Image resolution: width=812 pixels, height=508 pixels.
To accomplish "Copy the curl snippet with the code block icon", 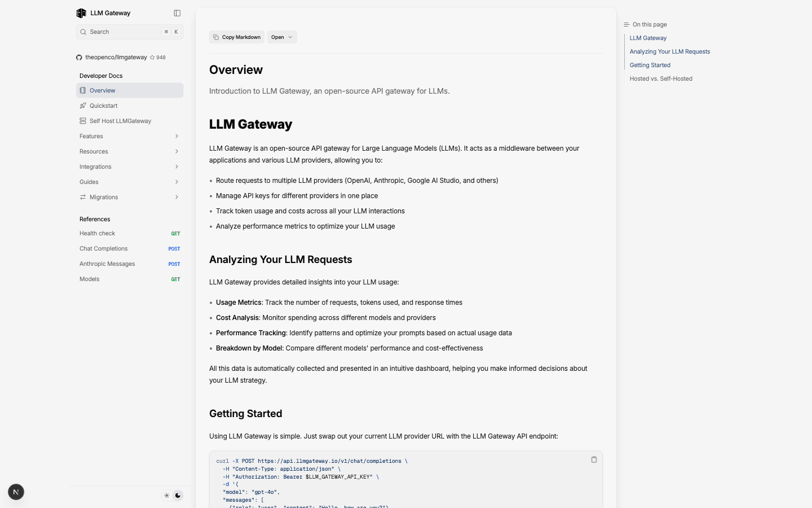I will pos(593,459).
